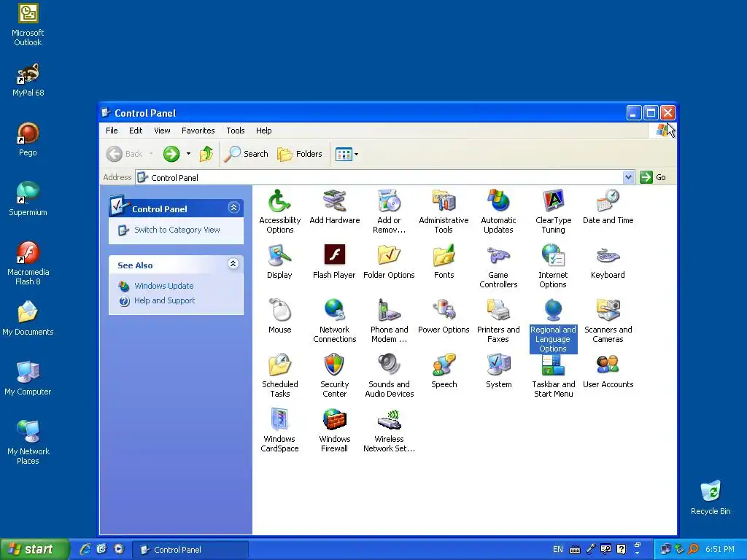Select the Supermium desktop shortcut

(x=28, y=198)
